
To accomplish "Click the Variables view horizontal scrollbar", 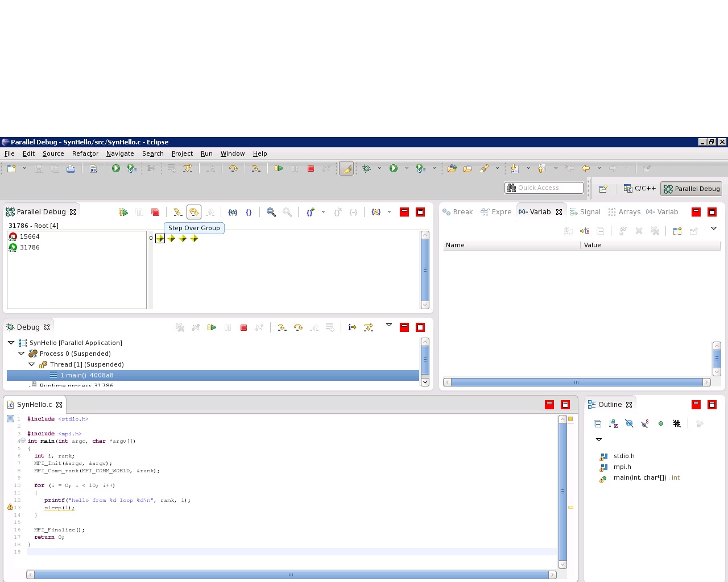I will [576, 382].
